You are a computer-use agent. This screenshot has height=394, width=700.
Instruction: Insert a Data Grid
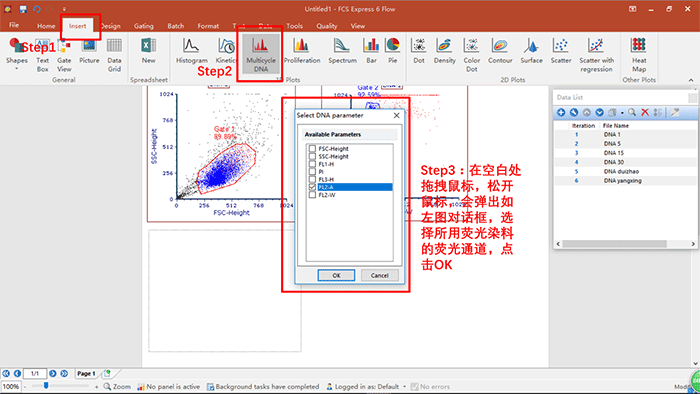114,54
